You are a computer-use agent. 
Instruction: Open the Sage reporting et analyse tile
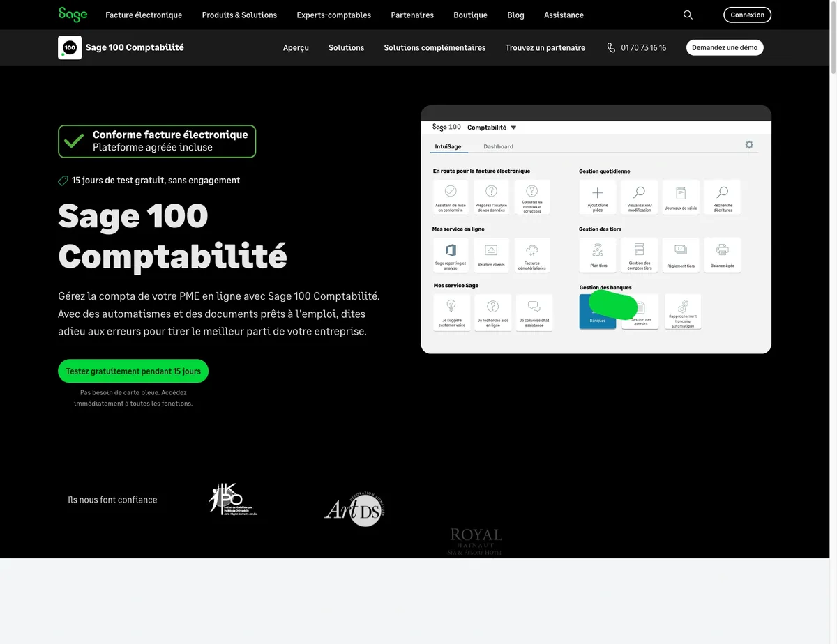coord(451,255)
